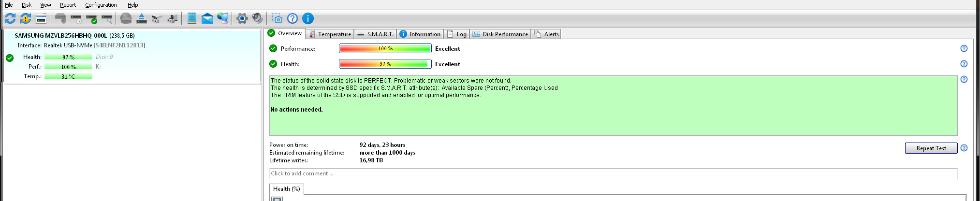
Task: Open the Report menu
Action: coord(68,5)
